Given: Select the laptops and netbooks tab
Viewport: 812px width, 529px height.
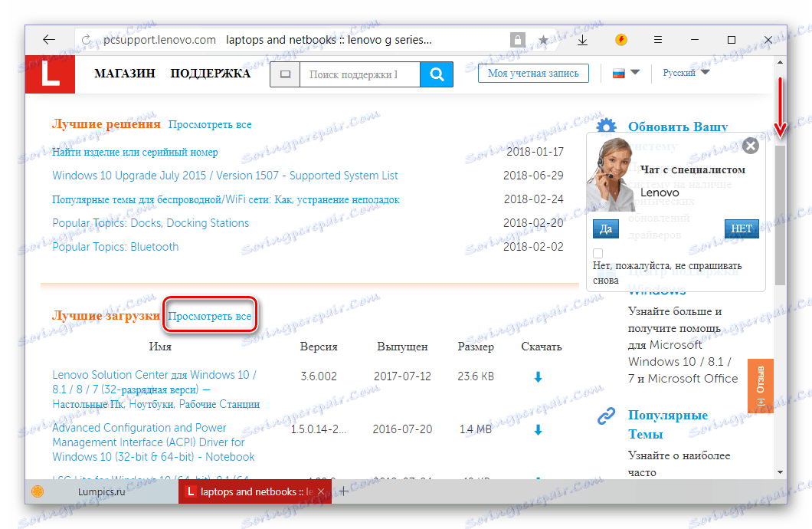Looking at the screenshot, I should (x=255, y=491).
